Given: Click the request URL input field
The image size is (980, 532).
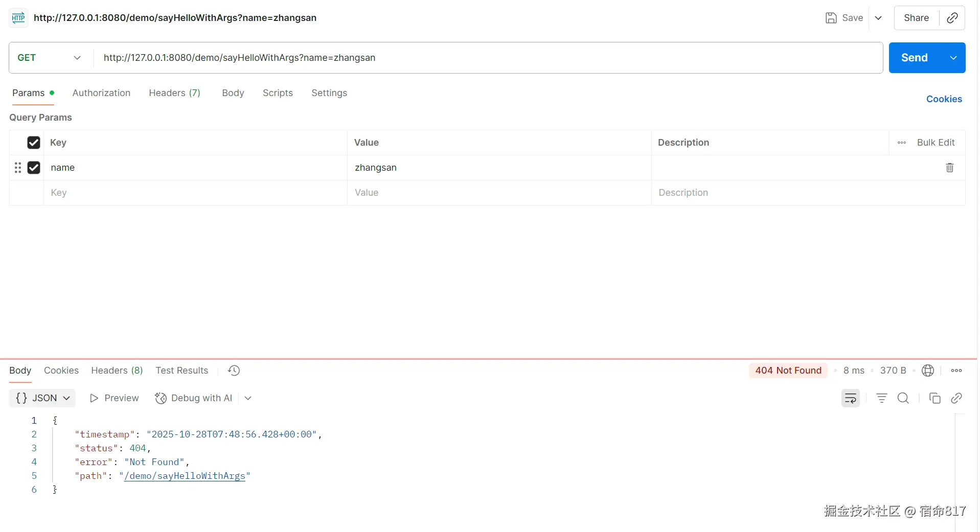Looking at the screenshot, I should pos(486,58).
